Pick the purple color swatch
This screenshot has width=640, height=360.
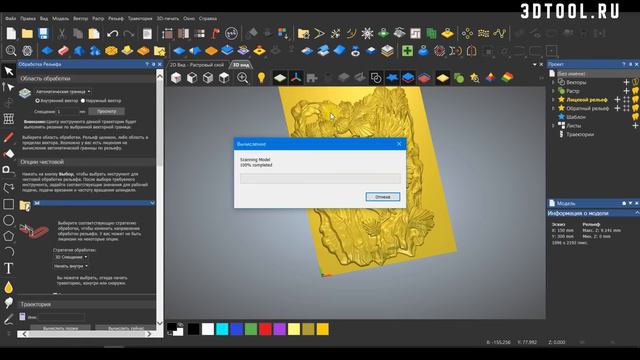click(280, 329)
